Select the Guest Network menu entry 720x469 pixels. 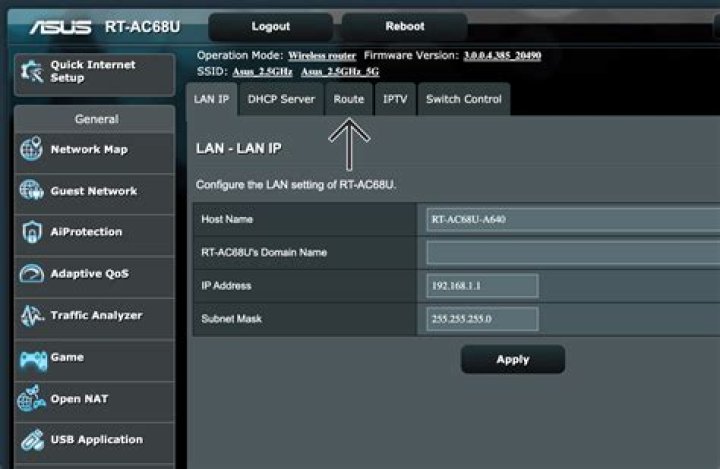[x=95, y=194]
